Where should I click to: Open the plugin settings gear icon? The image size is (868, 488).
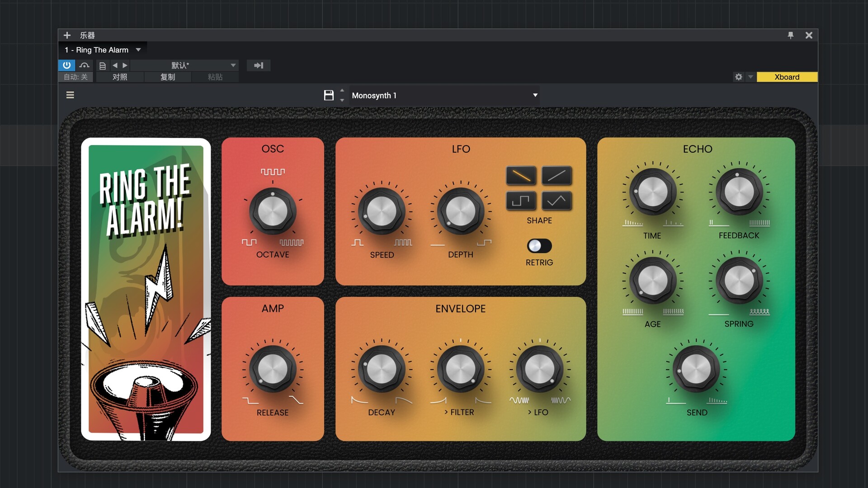click(739, 77)
